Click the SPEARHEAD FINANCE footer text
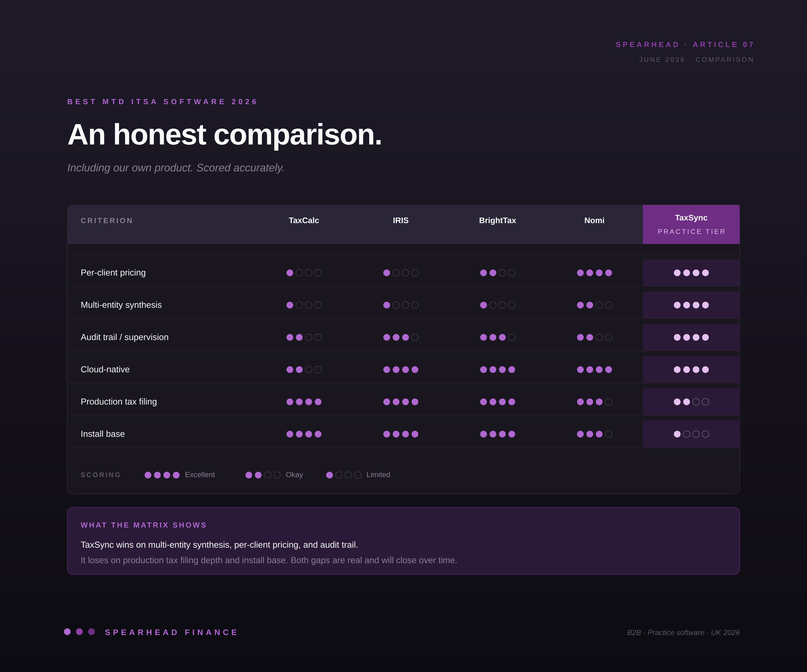Image resolution: width=807 pixels, height=672 pixels. (x=171, y=632)
